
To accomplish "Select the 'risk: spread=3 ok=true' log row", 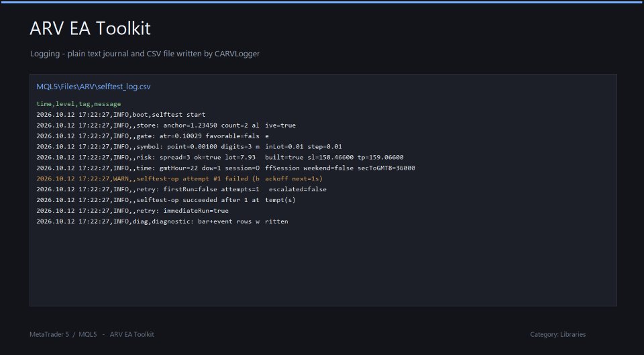I will pyautogui.click(x=220, y=157).
